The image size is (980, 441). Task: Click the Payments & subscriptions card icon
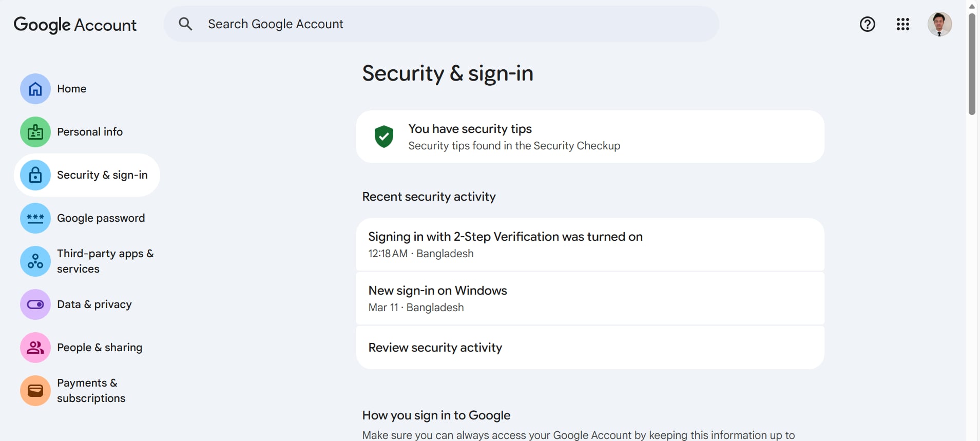point(35,391)
